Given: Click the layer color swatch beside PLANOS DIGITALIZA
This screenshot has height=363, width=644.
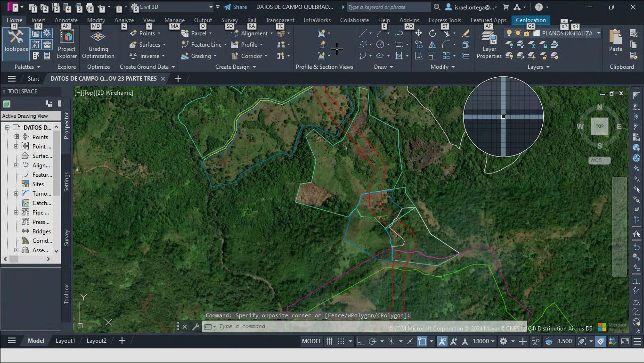Looking at the screenshot, I should (x=536, y=33).
